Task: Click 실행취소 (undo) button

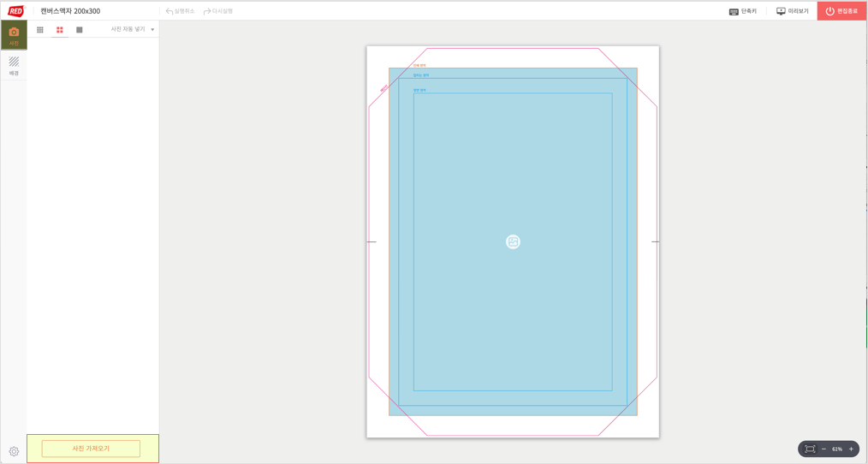Action: [181, 11]
